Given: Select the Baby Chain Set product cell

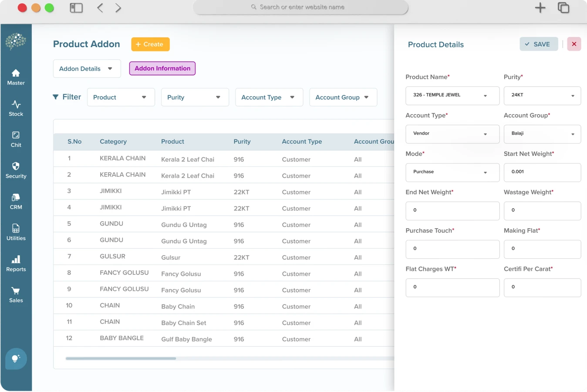Looking at the screenshot, I should [184, 323].
